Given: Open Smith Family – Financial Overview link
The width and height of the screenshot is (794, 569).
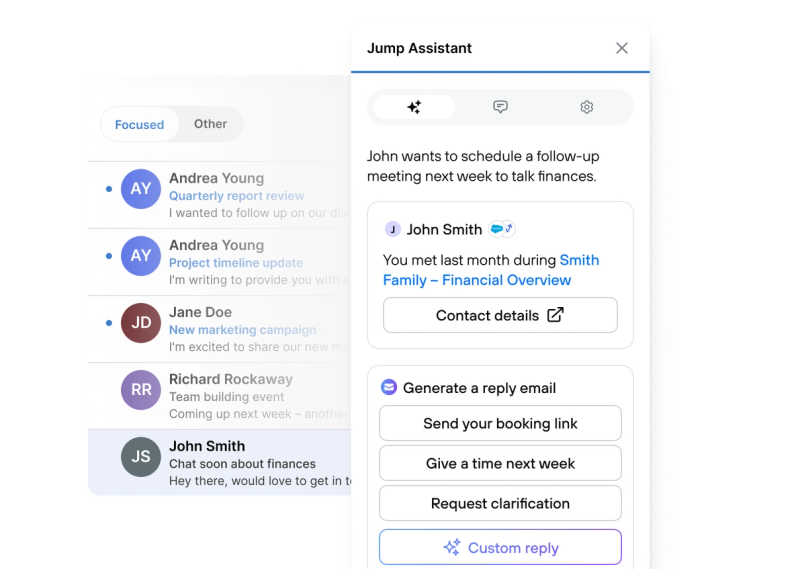Looking at the screenshot, I should click(x=491, y=270).
